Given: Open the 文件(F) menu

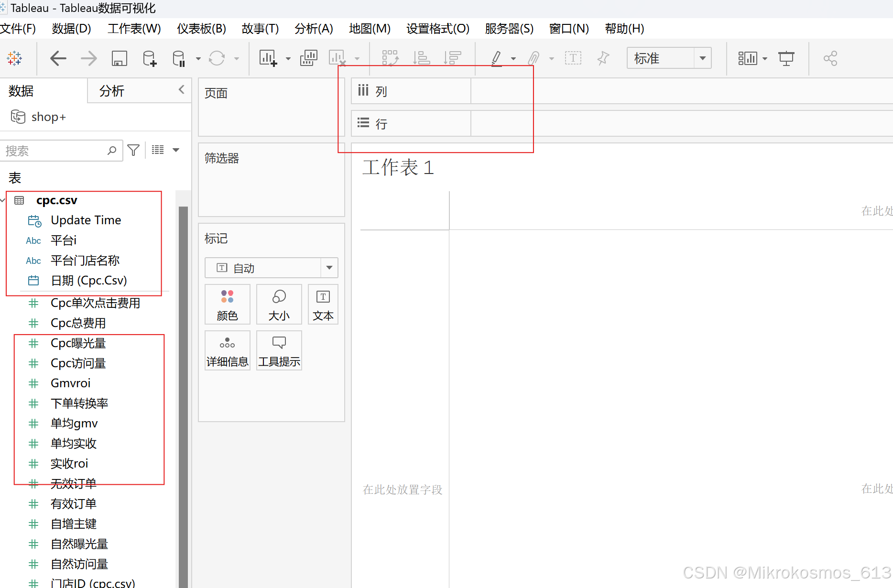Looking at the screenshot, I should (18, 29).
